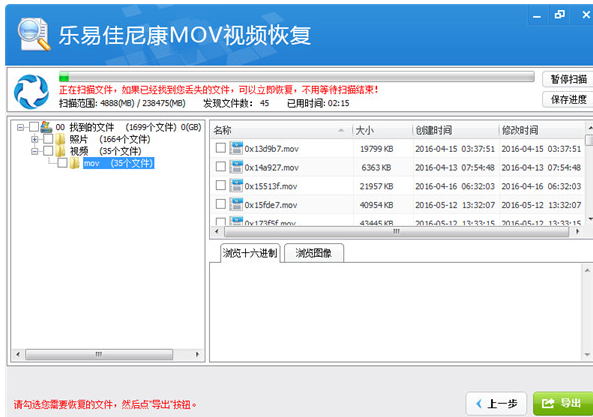Click the mov folder icon
This screenshot has height=417, width=593.
(75, 163)
